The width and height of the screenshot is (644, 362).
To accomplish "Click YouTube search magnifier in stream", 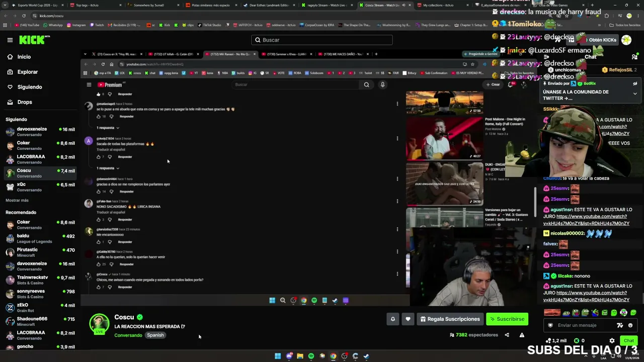I will click(x=366, y=84).
